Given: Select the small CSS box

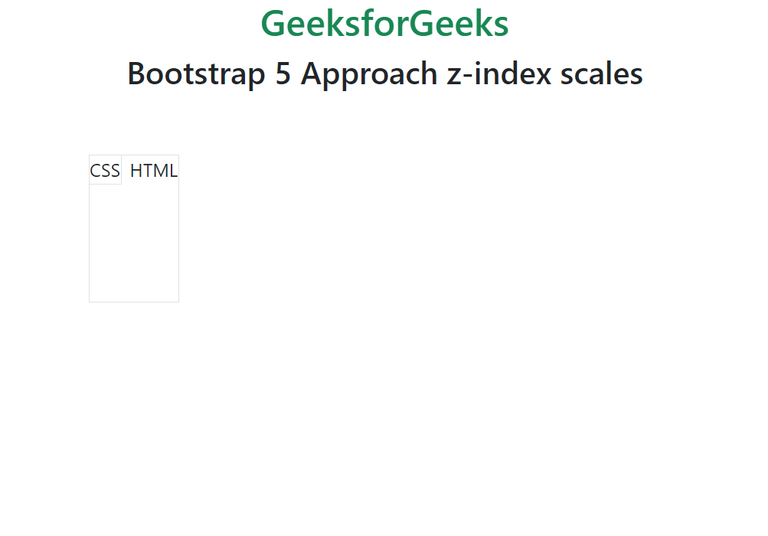Looking at the screenshot, I should pyautogui.click(x=105, y=170).
